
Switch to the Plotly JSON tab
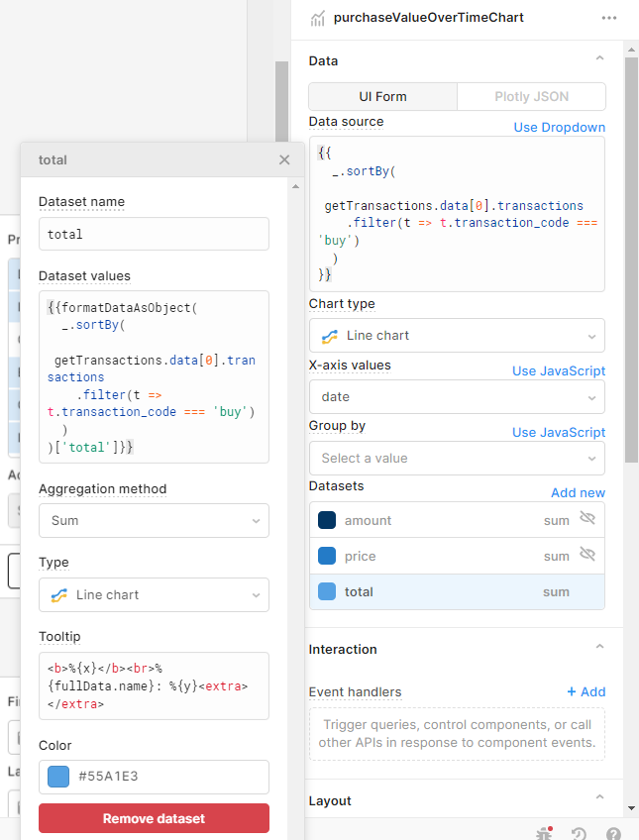point(531,96)
